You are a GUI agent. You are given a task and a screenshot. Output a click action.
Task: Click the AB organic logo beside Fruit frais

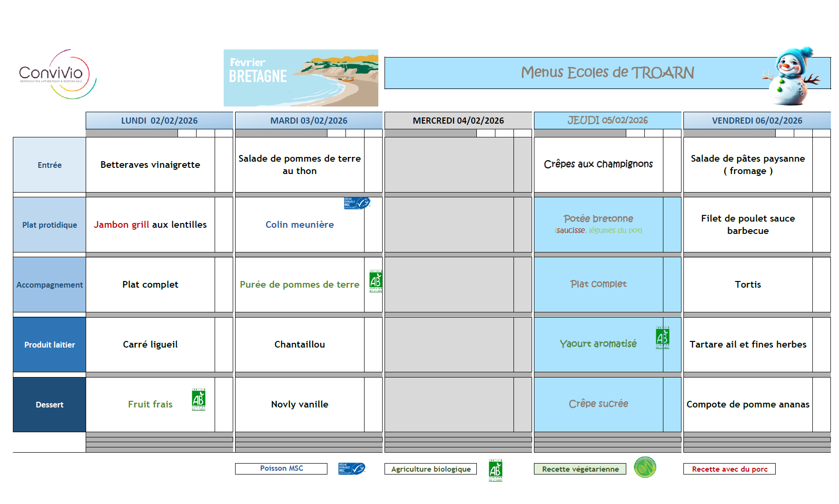click(x=198, y=399)
